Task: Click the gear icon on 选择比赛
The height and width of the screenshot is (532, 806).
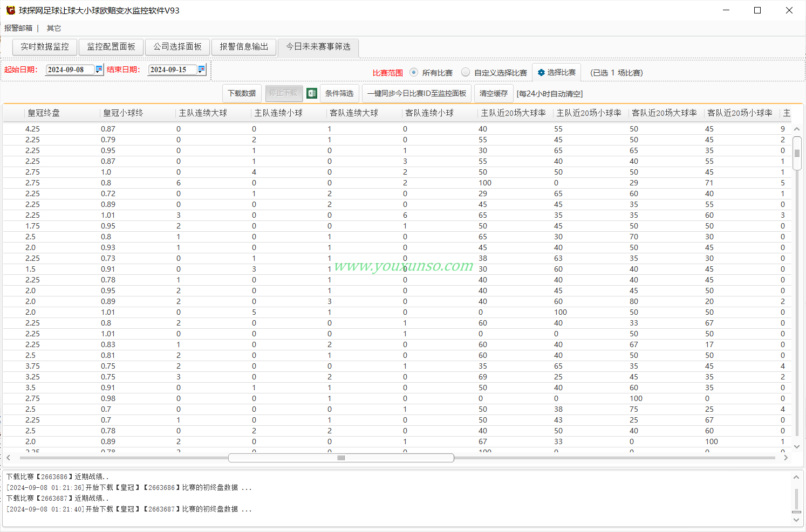Action: tap(541, 73)
